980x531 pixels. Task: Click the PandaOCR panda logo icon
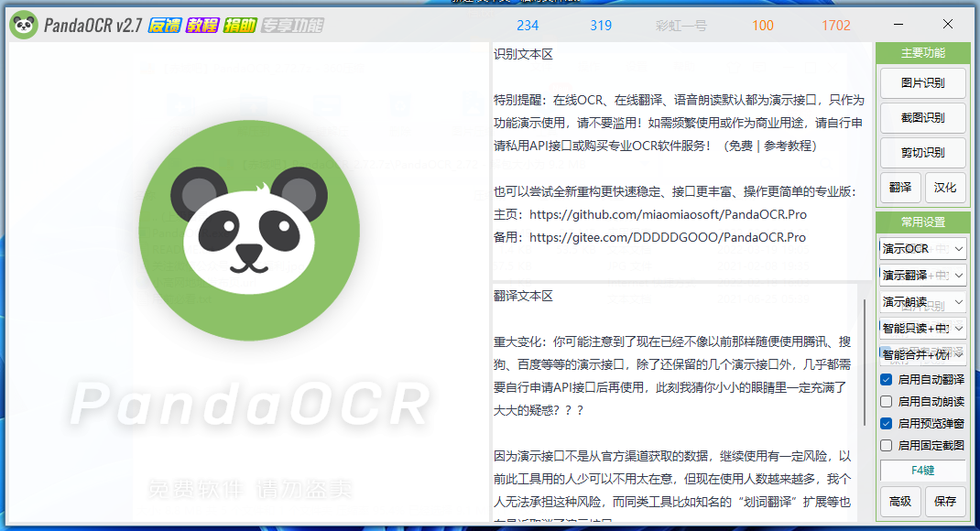24,25
